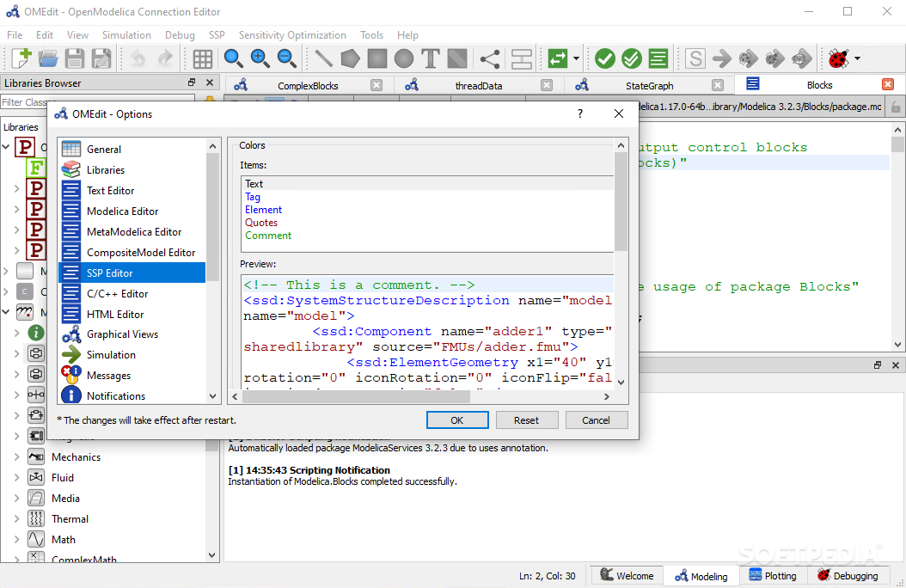Expand the Math library node
Image resolution: width=906 pixels, height=588 pixels.
click(x=16, y=540)
